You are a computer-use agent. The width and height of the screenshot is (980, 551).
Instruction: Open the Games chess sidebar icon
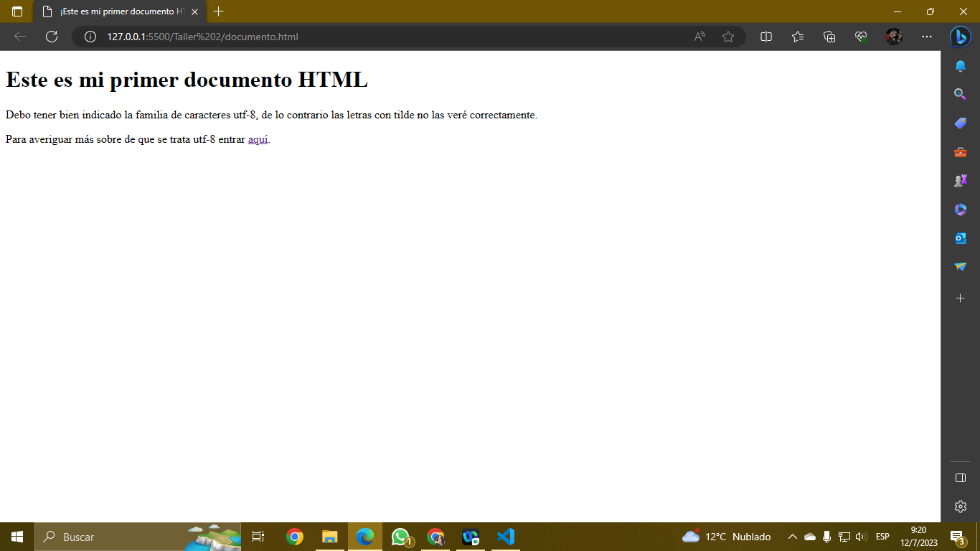[x=960, y=181]
